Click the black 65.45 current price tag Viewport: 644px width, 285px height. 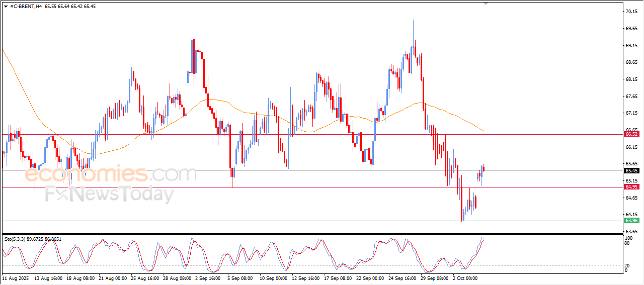[631, 171]
